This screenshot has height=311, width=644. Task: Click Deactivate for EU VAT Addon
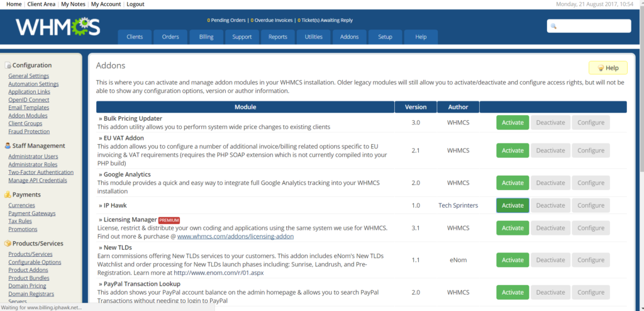550,150
